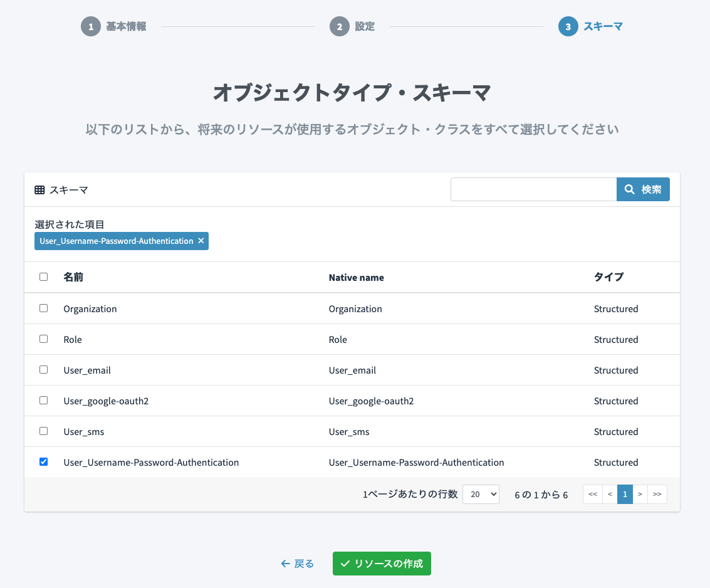
Task: Go to the last page with >>
Action: [x=657, y=494]
